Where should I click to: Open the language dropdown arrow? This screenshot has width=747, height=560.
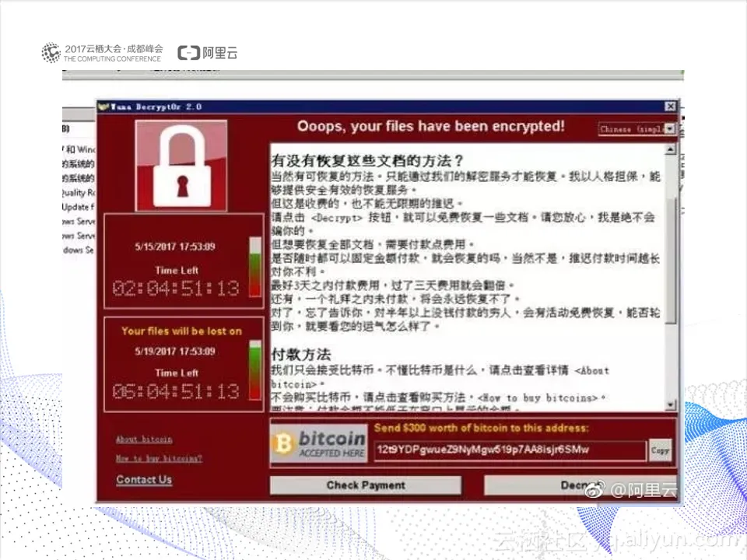pyautogui.click(x=670, y=129)
